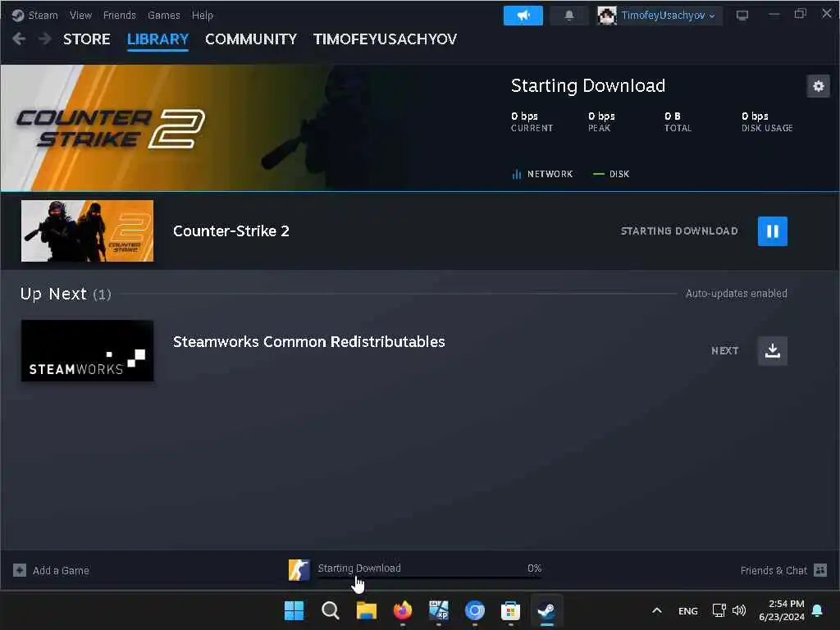Click the Friends & Chat icon

820,570
